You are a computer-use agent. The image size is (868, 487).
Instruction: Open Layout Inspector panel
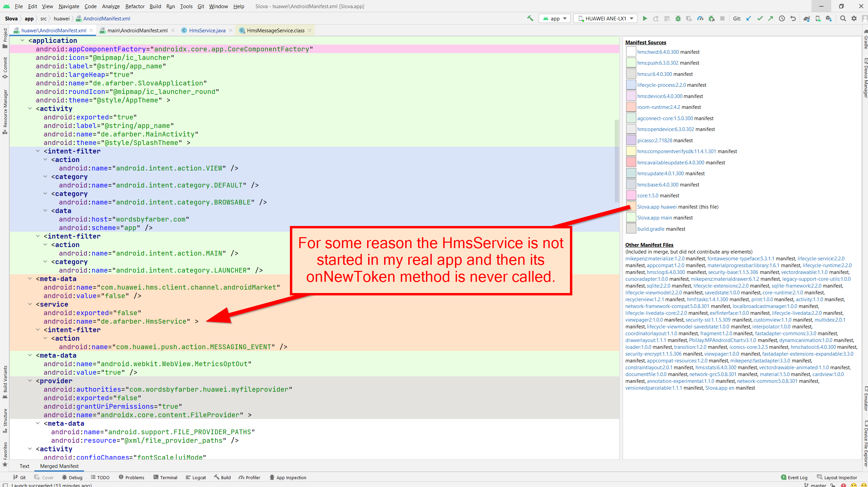coord(837,477)
